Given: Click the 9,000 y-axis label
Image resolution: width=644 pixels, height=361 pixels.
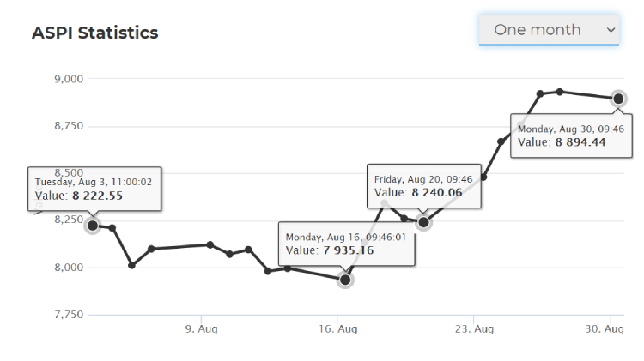Looking at the screenshot, I should click(x=69, y=79).
